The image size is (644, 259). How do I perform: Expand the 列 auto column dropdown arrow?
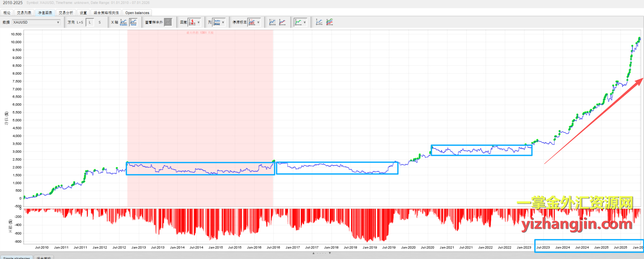pos(223,22)
